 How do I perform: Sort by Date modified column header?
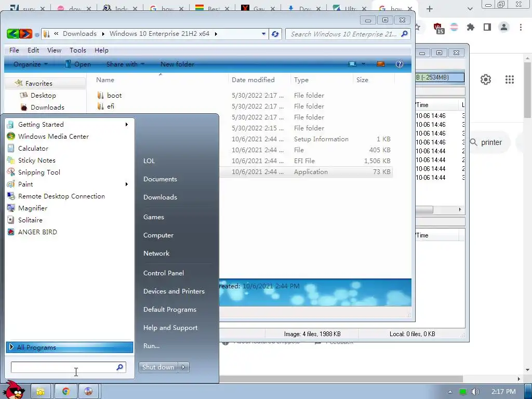coord(253,79)
